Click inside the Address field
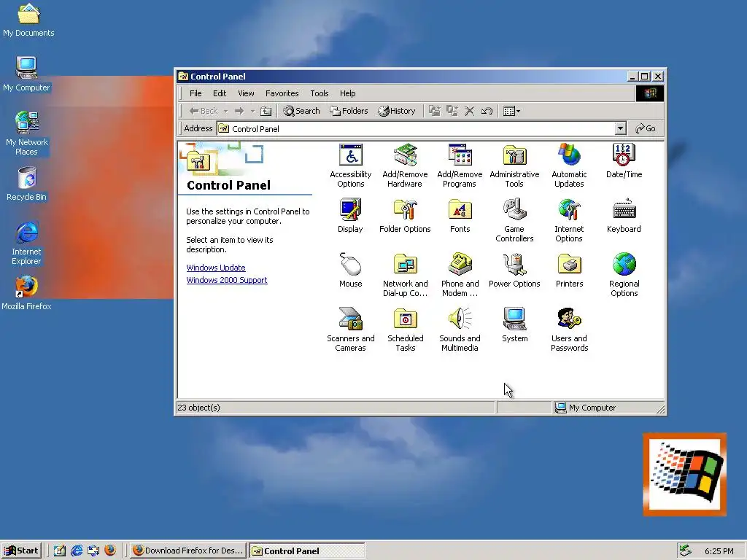Image resolution: width=747 pixels, height=560 pixels. (x=415, y=128)
